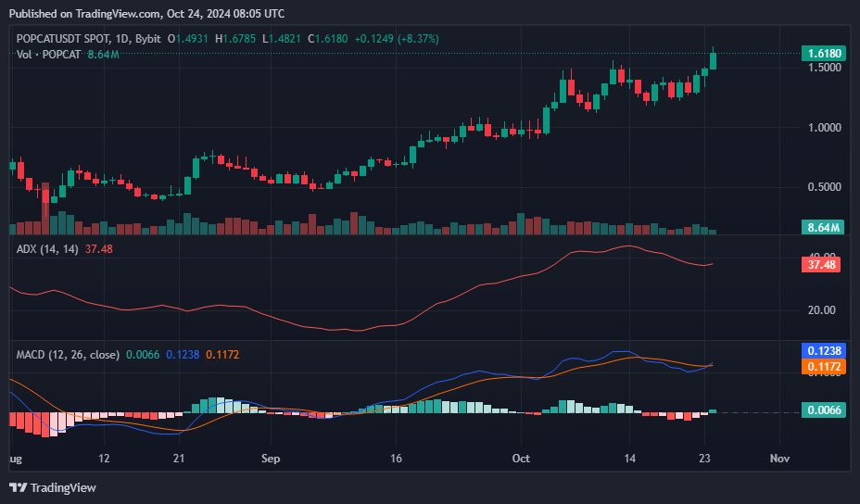The height and width of the screenshot is (504, 860).
Task: Click the blue 0.1238 MACD axis label
Action: tap(823, 351)
